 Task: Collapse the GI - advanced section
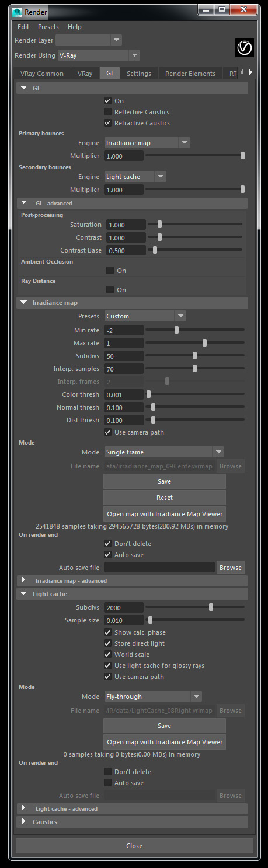coord(133,204)
